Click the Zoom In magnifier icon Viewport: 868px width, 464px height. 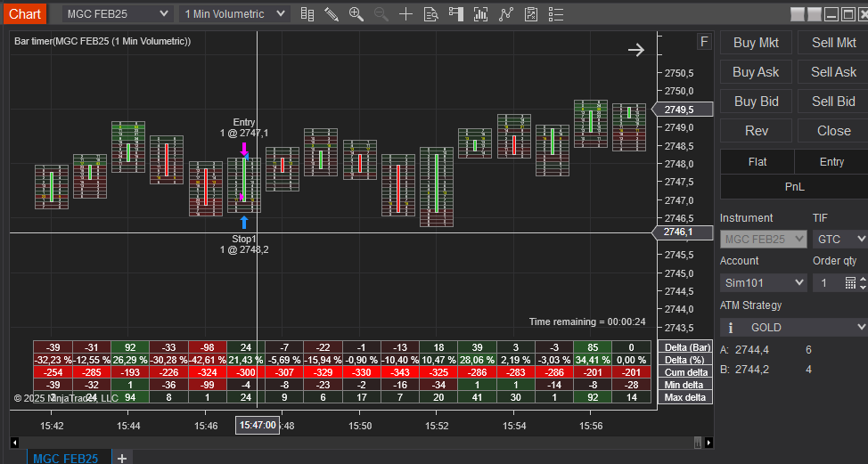pos(356,14)
